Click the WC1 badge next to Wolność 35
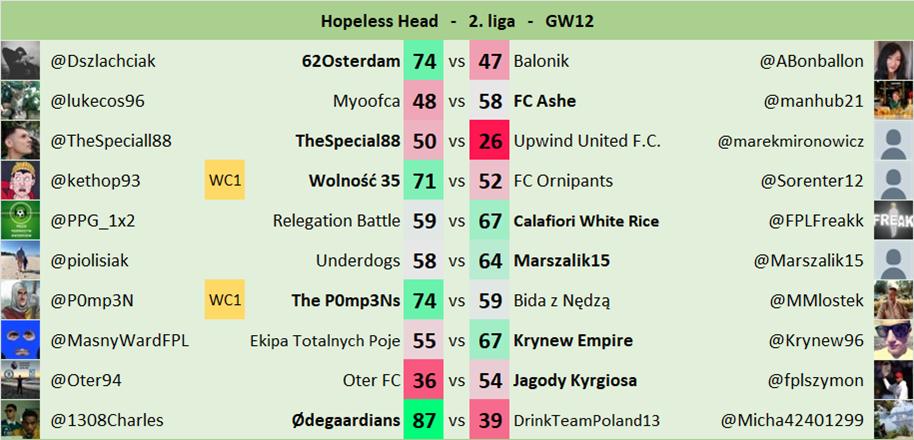The image size is (914, 440). [226, 181]
